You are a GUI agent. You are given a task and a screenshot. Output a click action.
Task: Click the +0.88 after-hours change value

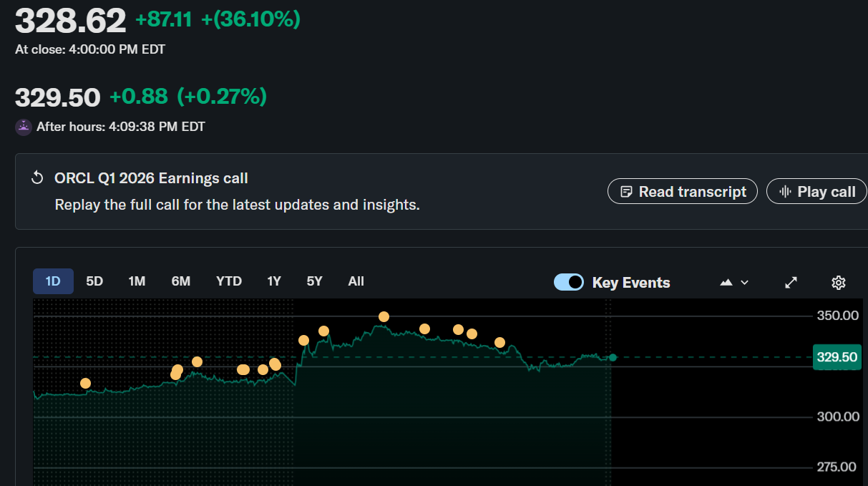pos(138,96)
